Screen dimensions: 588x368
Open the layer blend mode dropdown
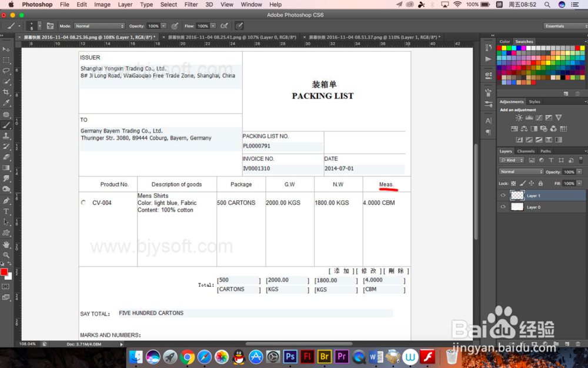[x=521, y=171]
